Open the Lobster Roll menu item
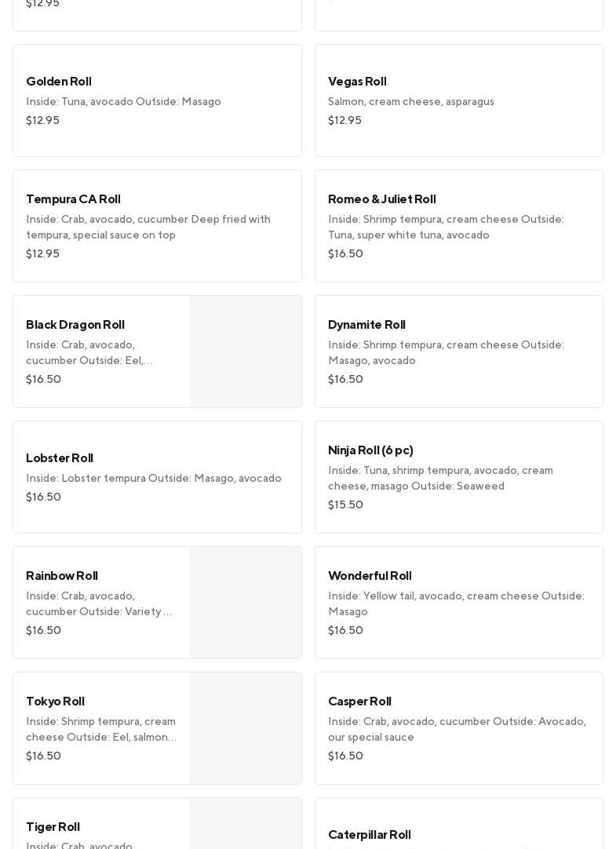Image resolution: width=616 pixels, height=849 pixels. pyautogui.click(x=157, y=477)
